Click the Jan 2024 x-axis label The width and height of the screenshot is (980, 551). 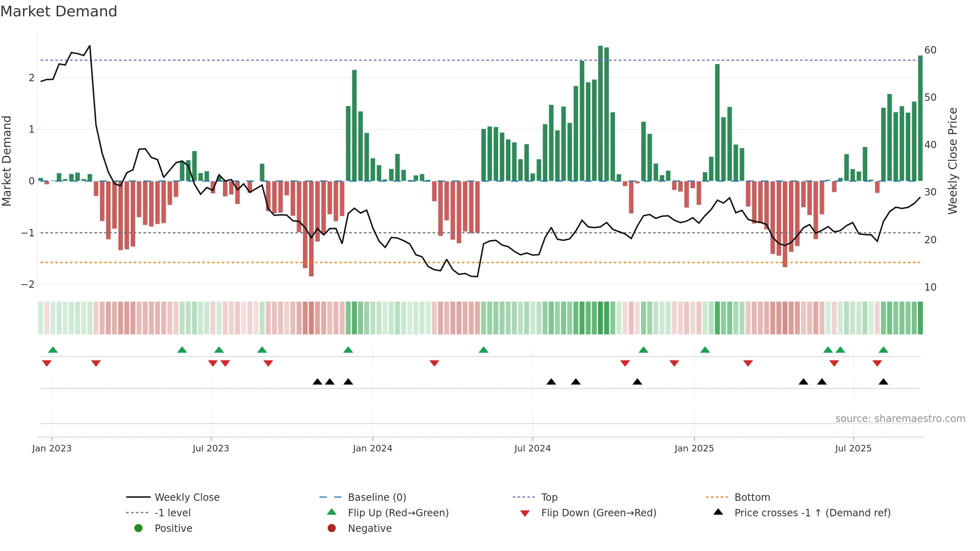372,449
